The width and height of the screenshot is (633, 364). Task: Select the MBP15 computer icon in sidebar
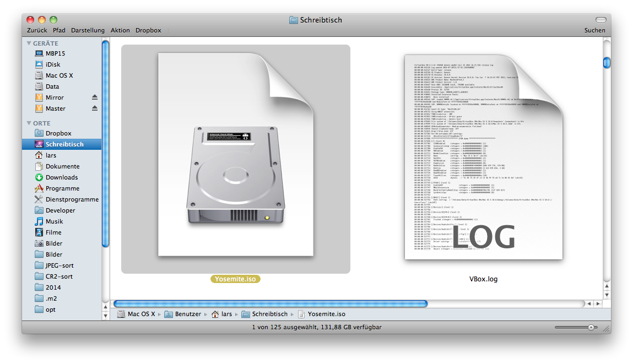point(39,53)
